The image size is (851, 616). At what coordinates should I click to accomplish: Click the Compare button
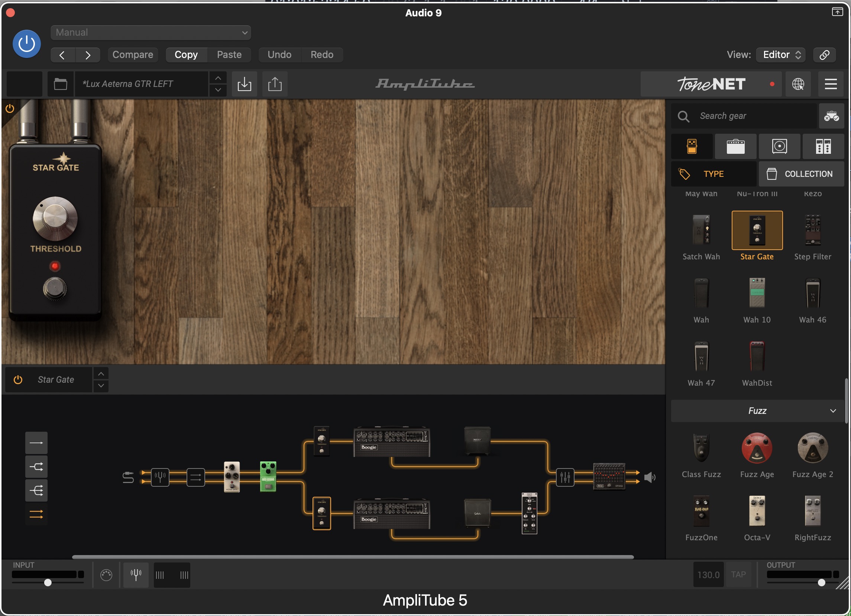tap(133, 55)
